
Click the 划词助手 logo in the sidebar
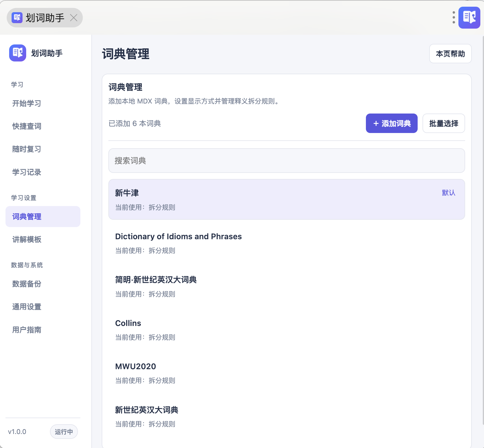click(x=18, y=53)
